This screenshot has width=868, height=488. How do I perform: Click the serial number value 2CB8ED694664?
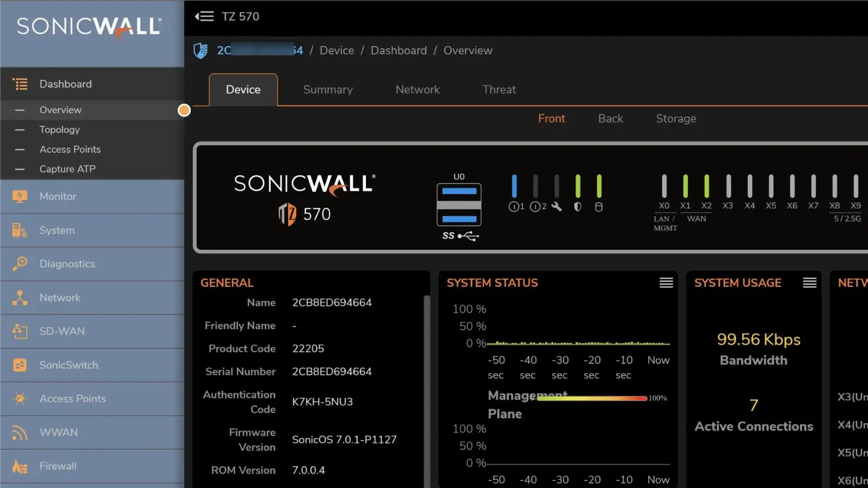point(332,372)
